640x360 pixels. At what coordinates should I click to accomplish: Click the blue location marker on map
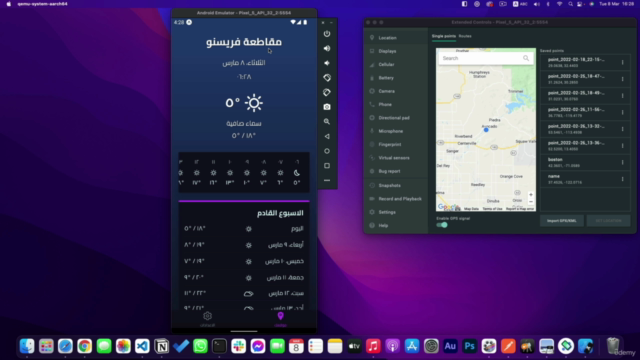(x=486, y=130)
